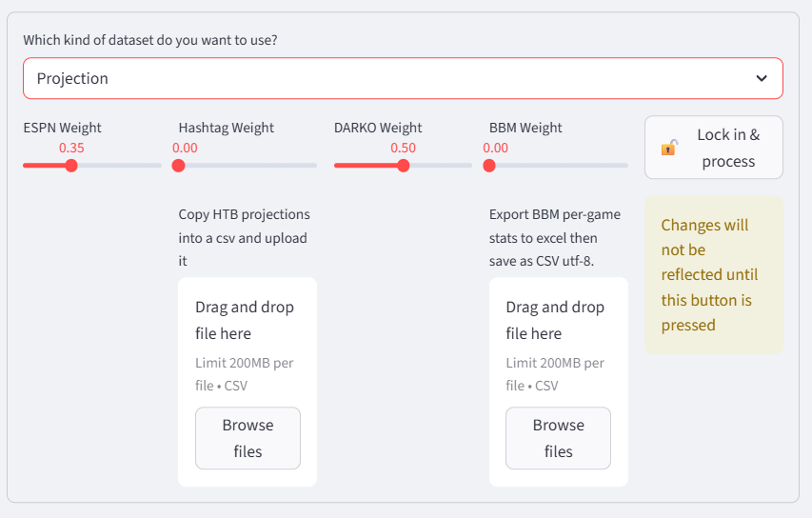Click the DARKO Weight slider handle
The width and height of the screenshot is (812, 518).
404,166
